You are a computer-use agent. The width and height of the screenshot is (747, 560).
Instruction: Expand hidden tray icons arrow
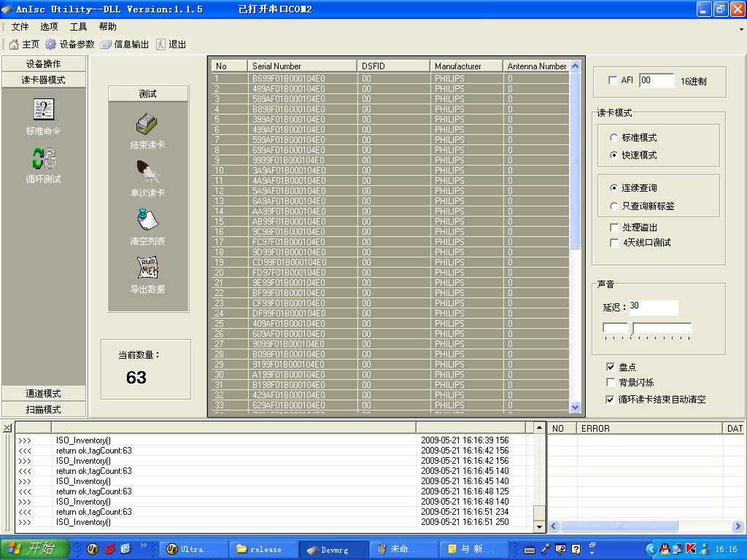[651, 549]
